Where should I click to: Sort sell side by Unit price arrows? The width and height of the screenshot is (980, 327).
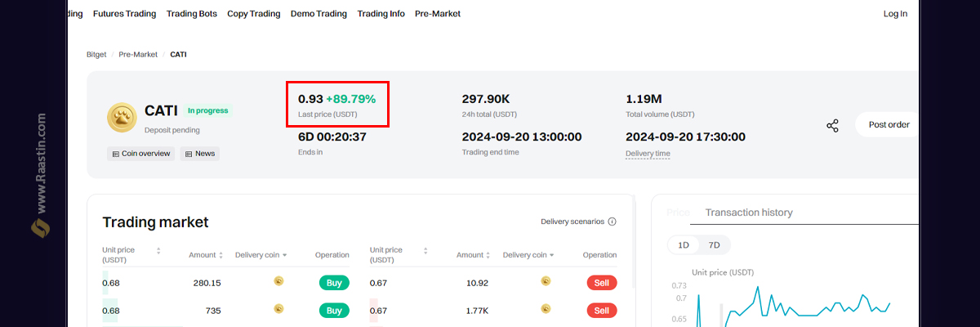425,250
